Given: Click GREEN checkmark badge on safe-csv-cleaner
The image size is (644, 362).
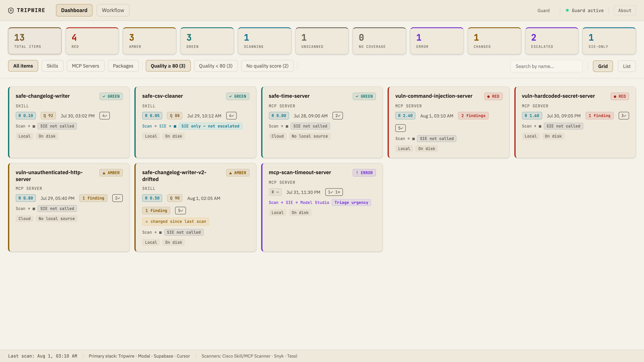Looking at the screenshot, I should 238,97.
